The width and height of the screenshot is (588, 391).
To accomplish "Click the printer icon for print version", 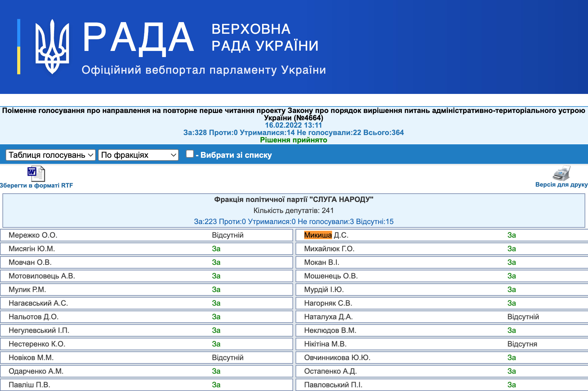I will (562, 173).
